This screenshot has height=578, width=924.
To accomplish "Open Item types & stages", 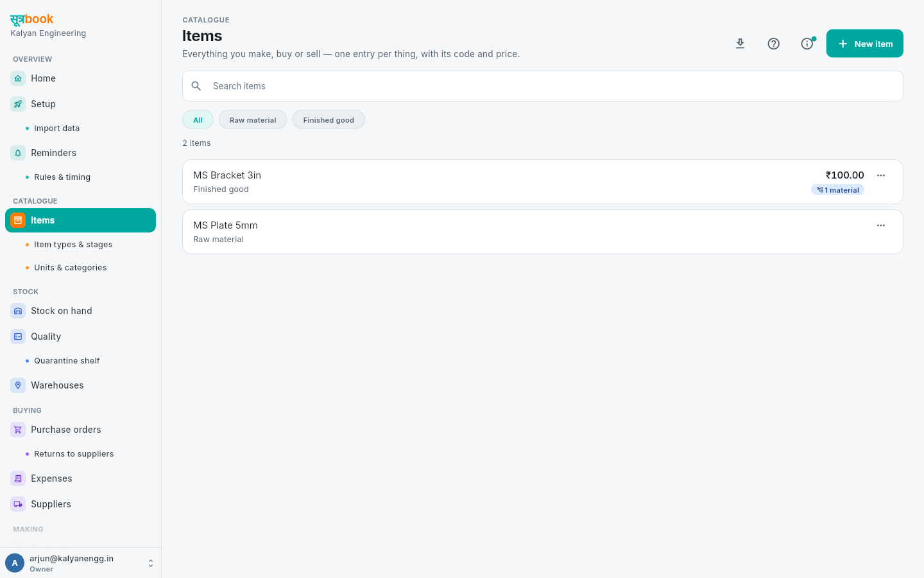I will point(73,245).
